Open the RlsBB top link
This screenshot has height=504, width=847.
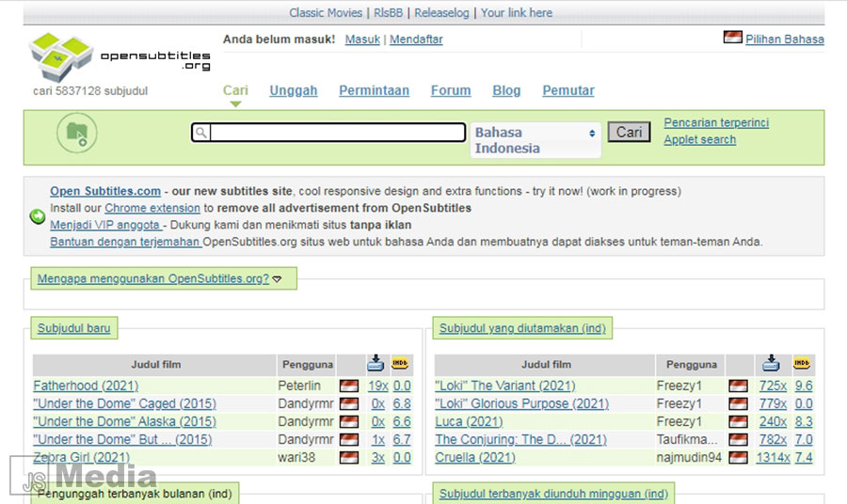point(388,13)
